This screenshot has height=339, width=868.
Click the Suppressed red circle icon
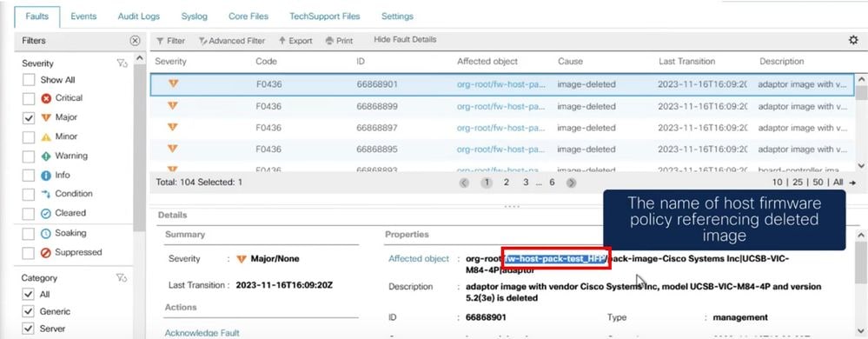point(46,253)
